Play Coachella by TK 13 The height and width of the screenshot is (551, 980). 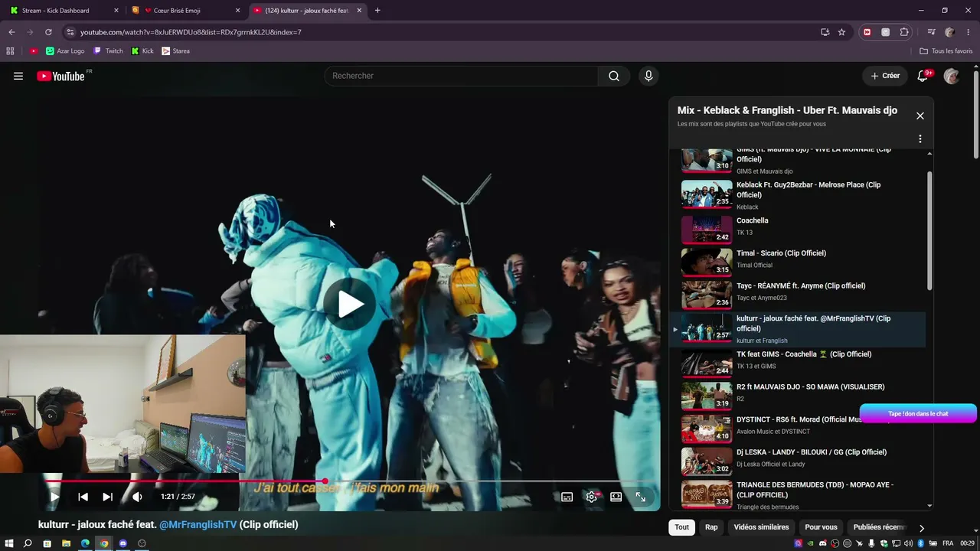(x=798, y=228)
